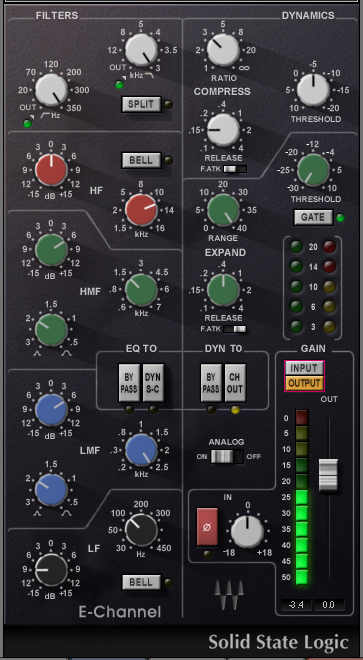Click the black LF gain dB knob
This screenshot has width=363, height=660.
pyautogui.click(x=51, y=570)
